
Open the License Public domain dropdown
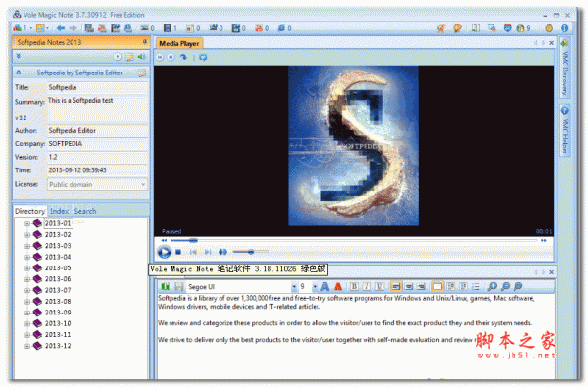(x=143, y=185)
